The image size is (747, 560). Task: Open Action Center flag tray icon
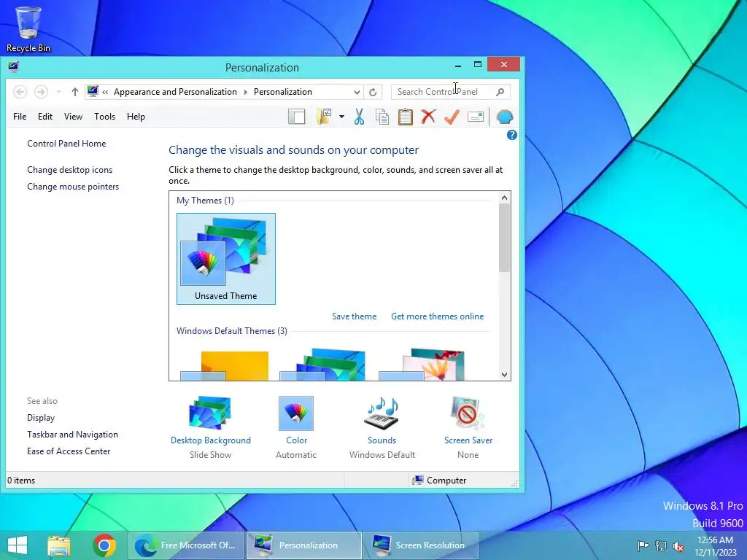643,545
